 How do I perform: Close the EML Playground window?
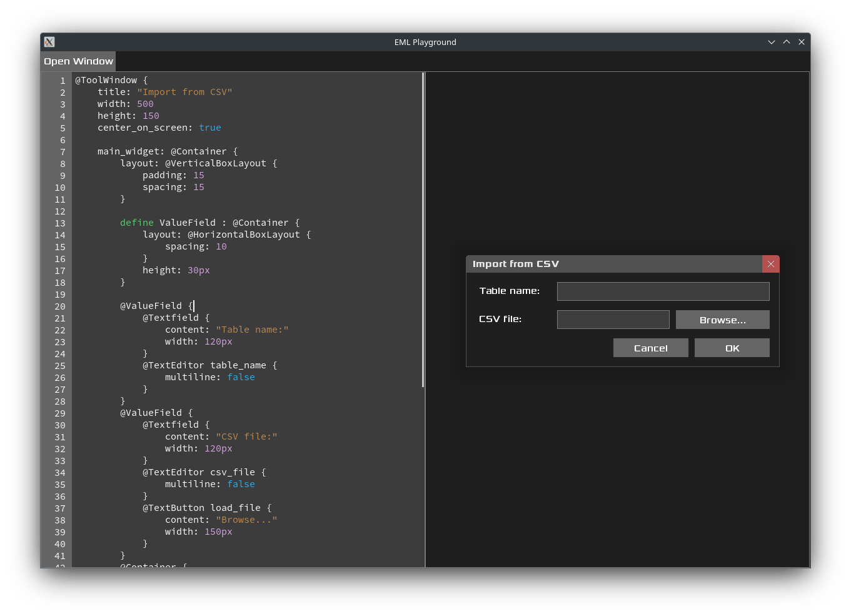pos(801,42)
